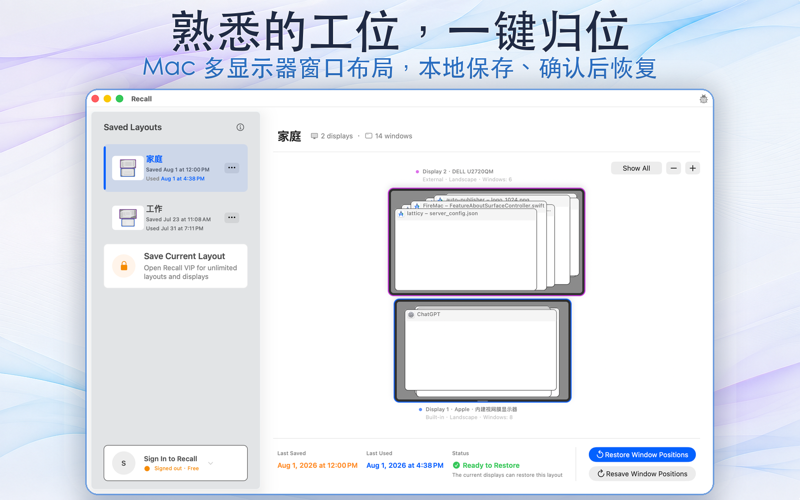
Task: Select the FireMac FeatureAboutSurfaceController.swift window title
Action: [483, 206]
